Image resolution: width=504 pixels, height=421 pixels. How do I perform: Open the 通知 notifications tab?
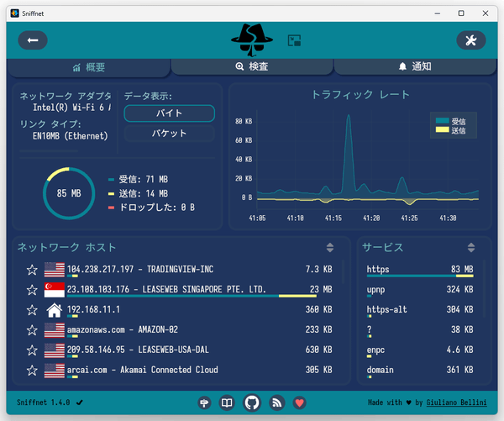tap(415, 66)
